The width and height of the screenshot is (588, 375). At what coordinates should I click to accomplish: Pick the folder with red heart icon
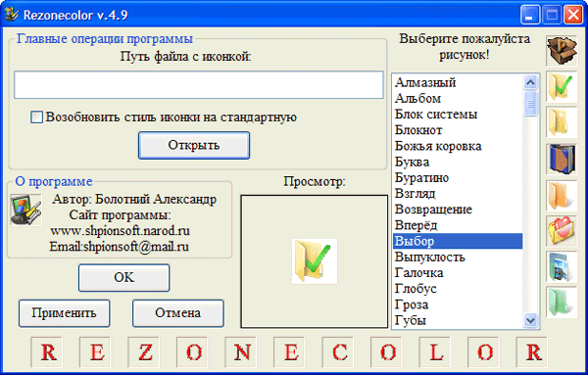click(562, 231)
